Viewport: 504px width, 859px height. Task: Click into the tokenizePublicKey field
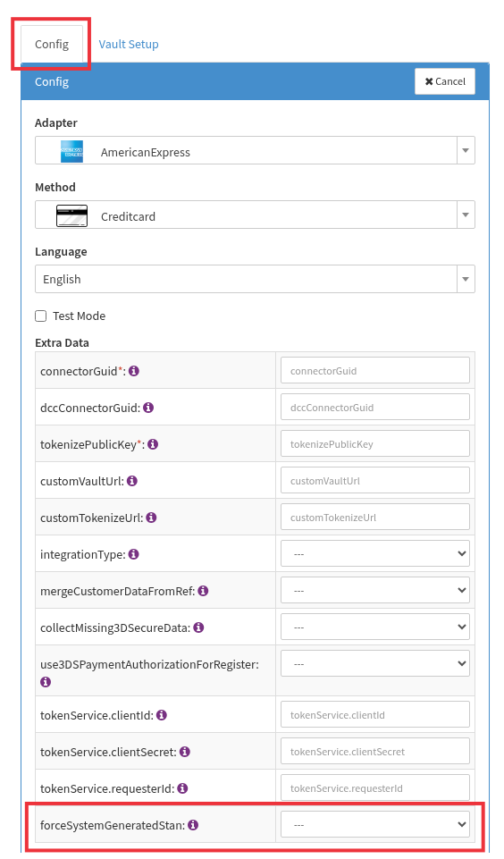[375, 444]
